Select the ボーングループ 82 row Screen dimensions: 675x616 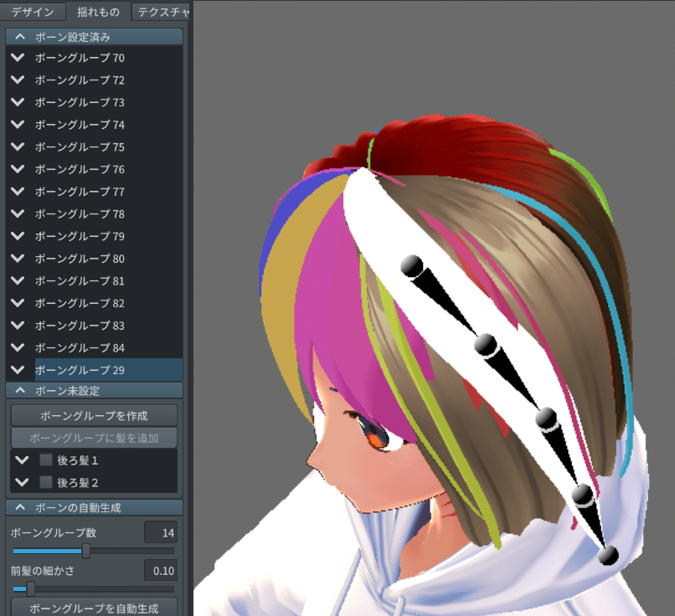[x=109, y=303]
